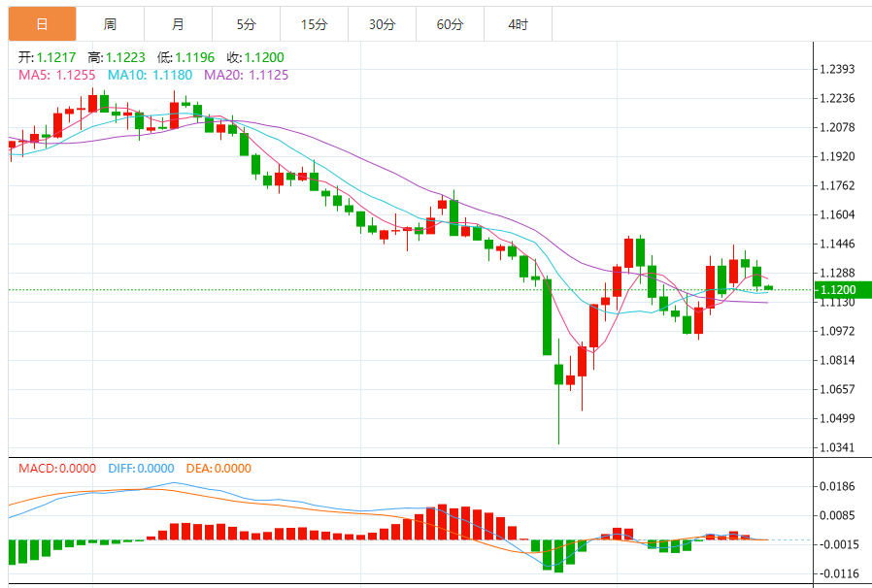Click the 开:1.1217 open price value

(47, 57)
